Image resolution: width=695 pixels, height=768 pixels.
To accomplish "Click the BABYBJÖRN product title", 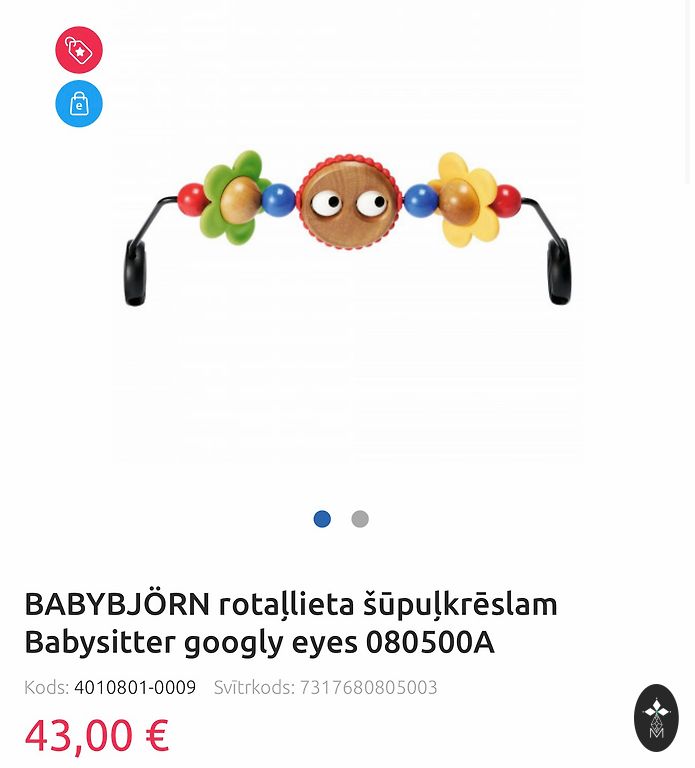I will [x=291, y=623].
